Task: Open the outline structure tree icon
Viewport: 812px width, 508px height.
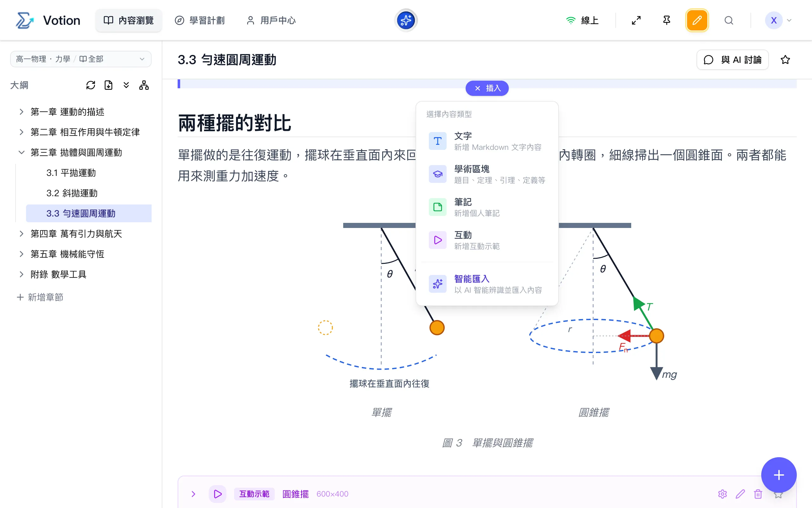Action: [x=144, y=85]
